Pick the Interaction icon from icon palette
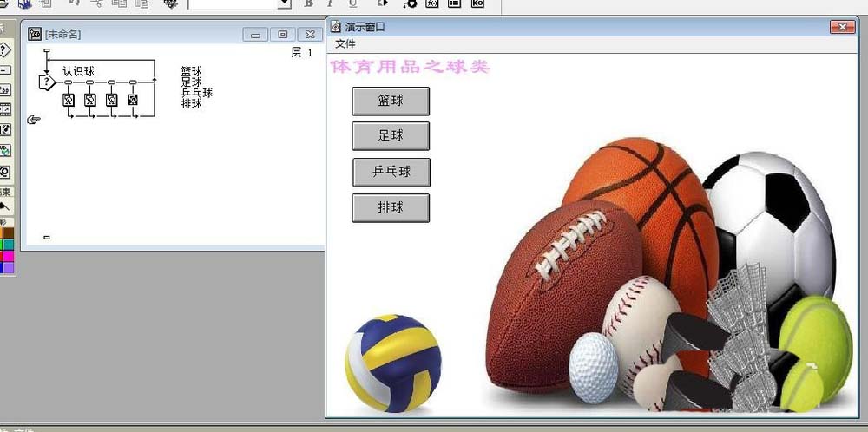 click(4, 49)
